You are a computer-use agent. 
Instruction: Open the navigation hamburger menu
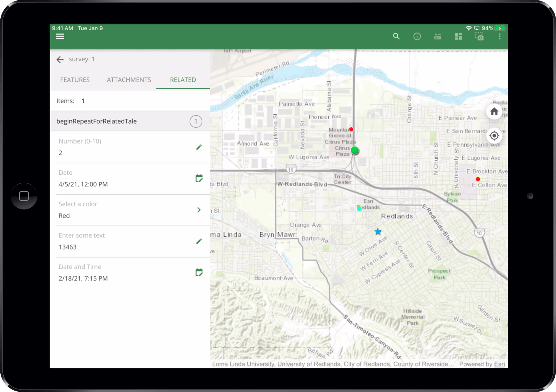point(60,36)
